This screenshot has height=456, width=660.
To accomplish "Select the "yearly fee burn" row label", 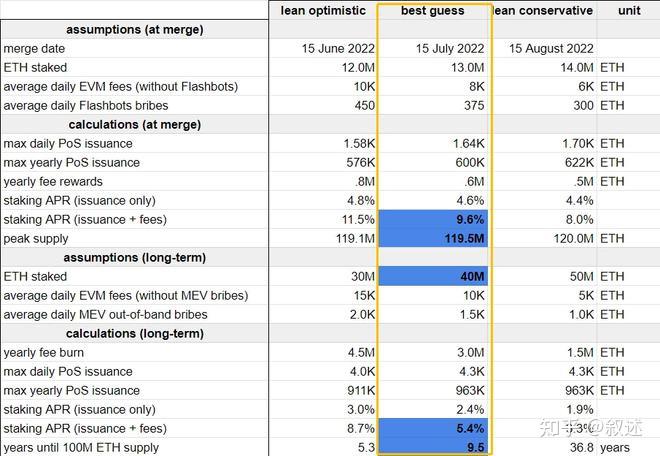I will (44, 352).
